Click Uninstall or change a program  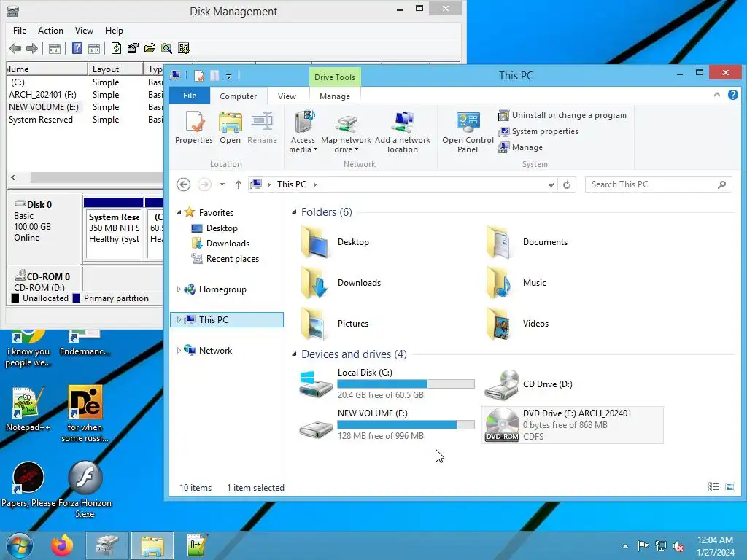point(562,115)
